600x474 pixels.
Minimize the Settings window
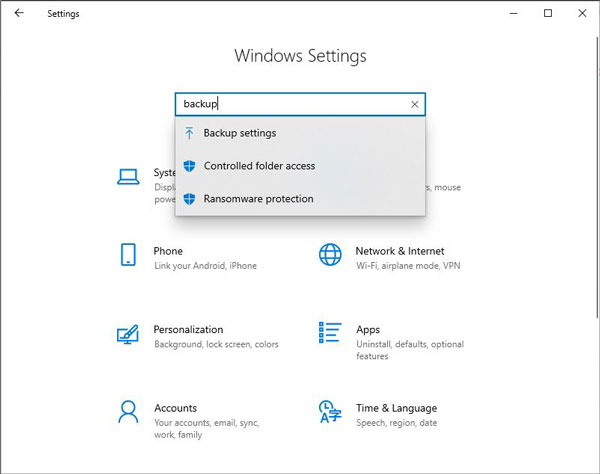(514, 13)
